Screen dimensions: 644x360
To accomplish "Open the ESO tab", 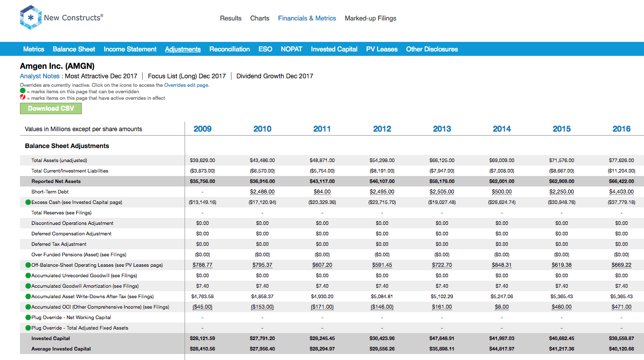I will point(265,49).
